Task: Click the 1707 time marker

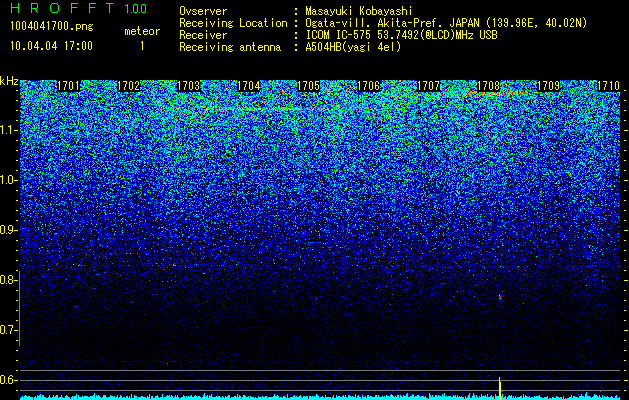Action: pos(428,86)
